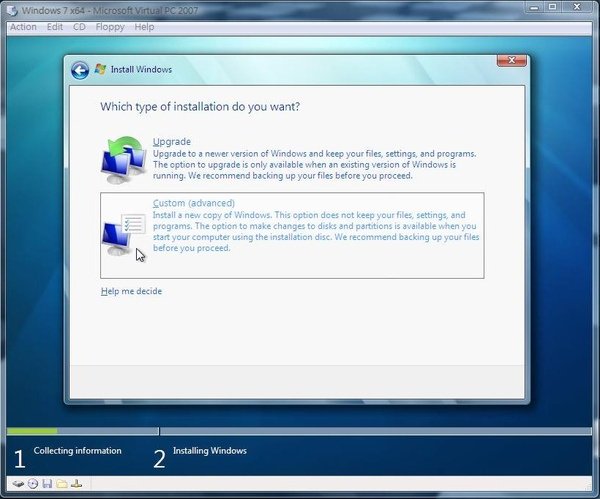Click the Windows flag logo beside Install Windows
600x499 pixels.
point(100,70)
